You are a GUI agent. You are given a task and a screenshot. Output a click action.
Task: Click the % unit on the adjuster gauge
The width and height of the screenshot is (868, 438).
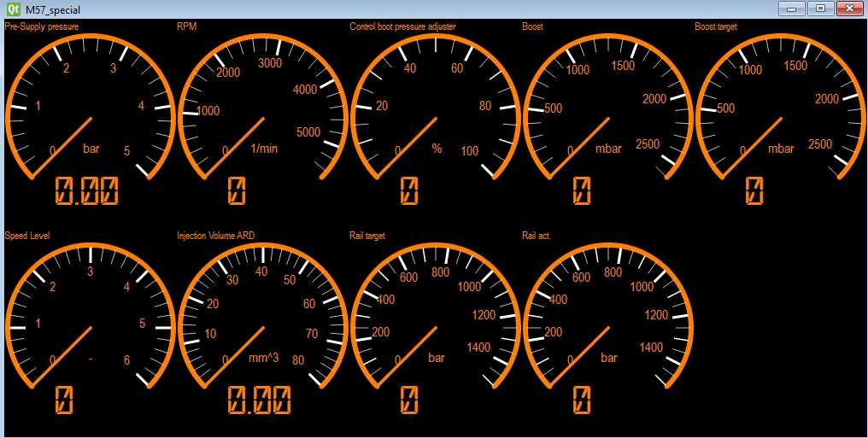[437, 149]
